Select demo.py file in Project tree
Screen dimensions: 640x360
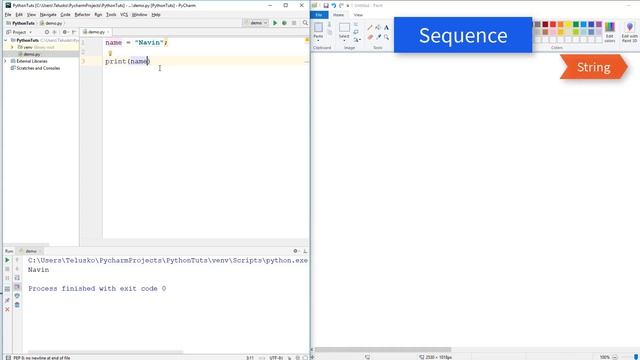click(x=31, y=54)
